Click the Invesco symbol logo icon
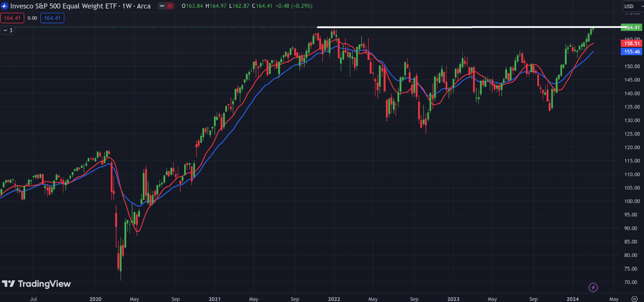The height and width of the screenshot is (302, 644). pyautogui.click(x=5, y=6)
